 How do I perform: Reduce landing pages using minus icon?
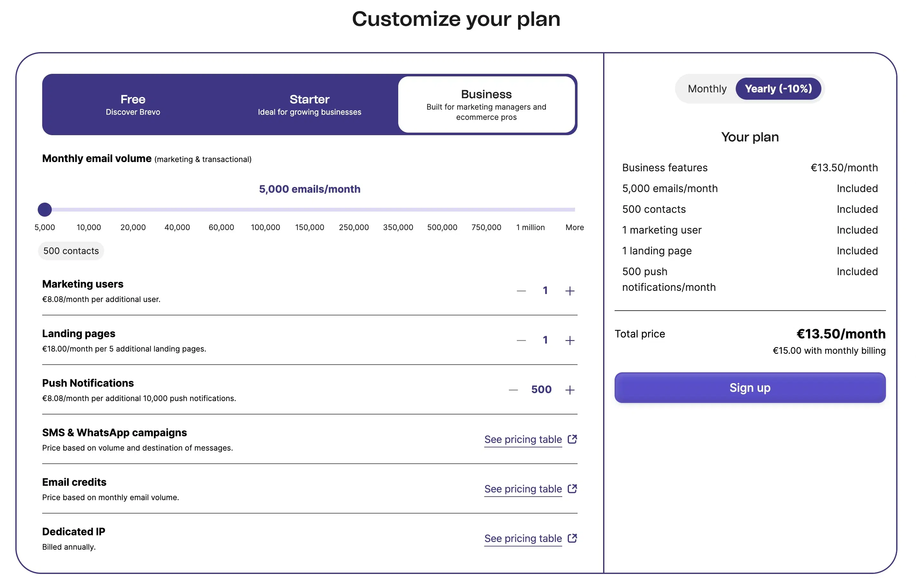point(521,340)
